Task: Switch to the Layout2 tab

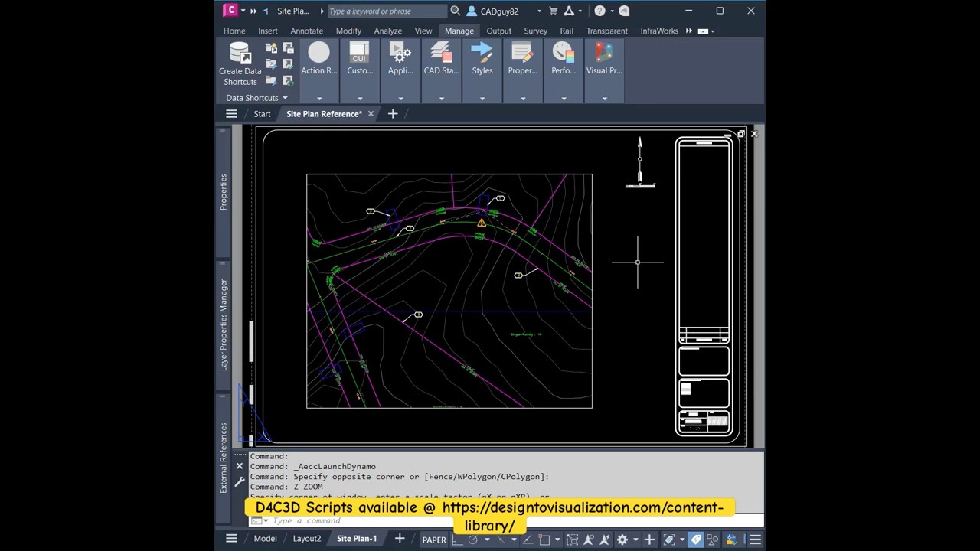Action: (307, 539)
